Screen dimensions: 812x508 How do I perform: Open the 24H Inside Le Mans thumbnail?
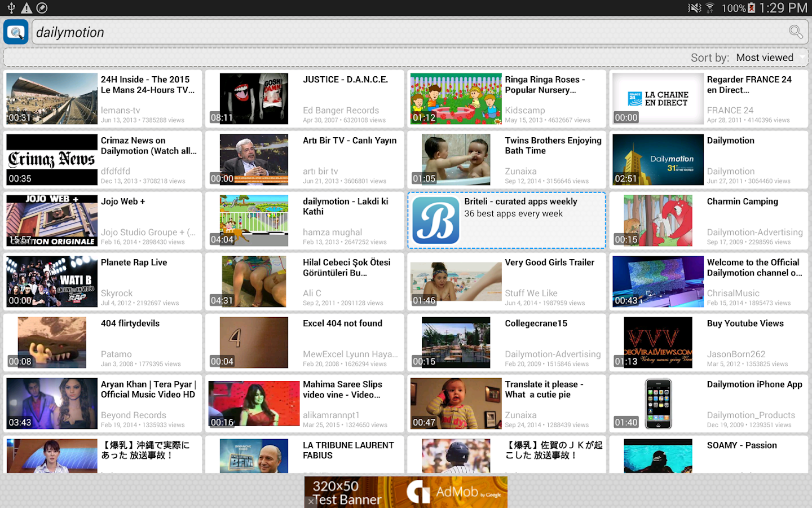tap(52, 99)
